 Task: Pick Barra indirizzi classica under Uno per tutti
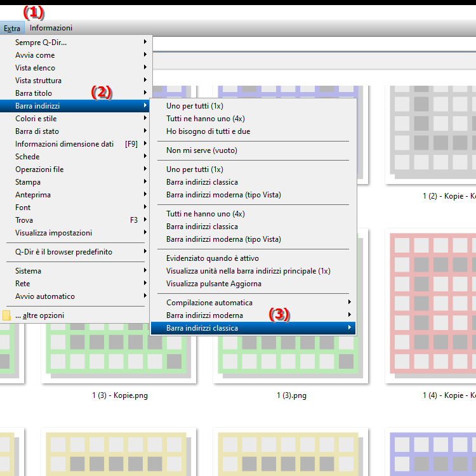(253, 182)
